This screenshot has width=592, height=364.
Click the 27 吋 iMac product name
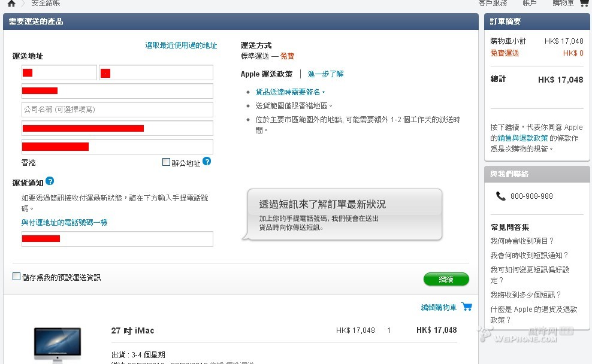pos(132,331)
